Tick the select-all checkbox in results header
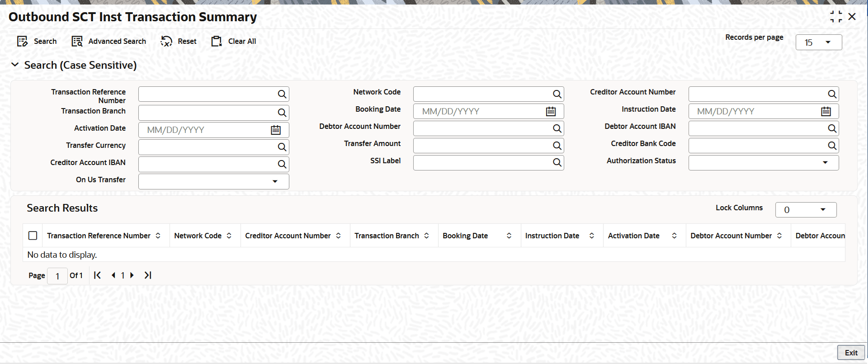The height and width of the screenshot is (364, 868). point(33,236)
